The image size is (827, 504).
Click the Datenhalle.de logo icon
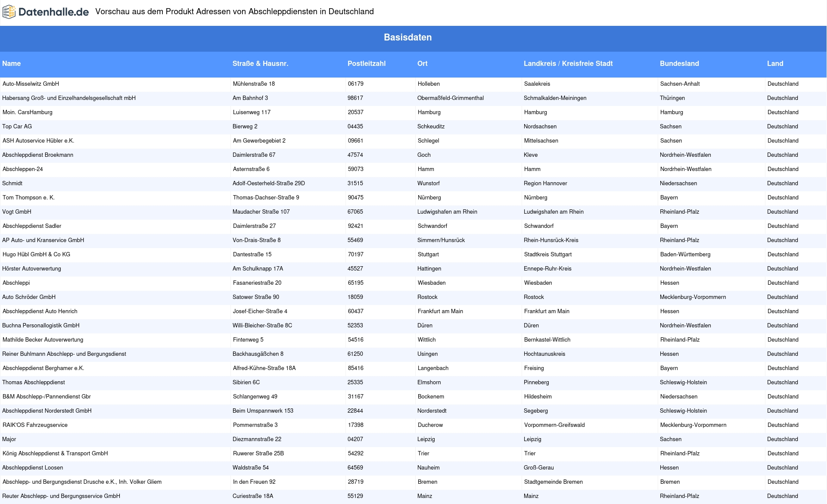(9, 12)
